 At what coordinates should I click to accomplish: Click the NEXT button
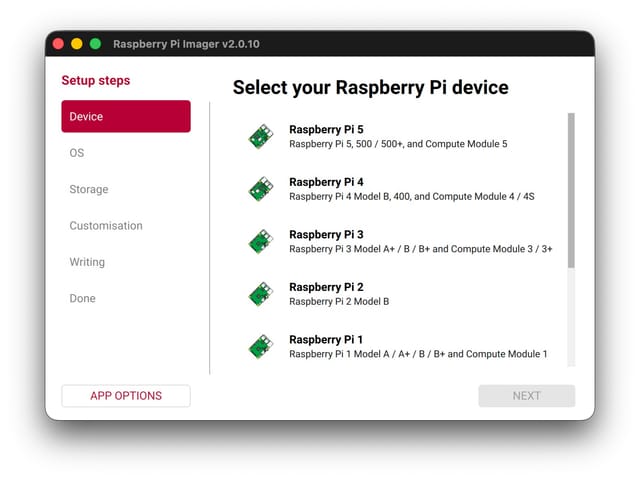click(527, 396)
